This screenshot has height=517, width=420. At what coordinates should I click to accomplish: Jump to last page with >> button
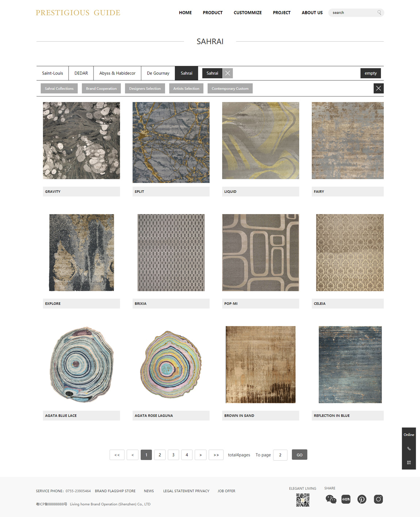point(216,455)
